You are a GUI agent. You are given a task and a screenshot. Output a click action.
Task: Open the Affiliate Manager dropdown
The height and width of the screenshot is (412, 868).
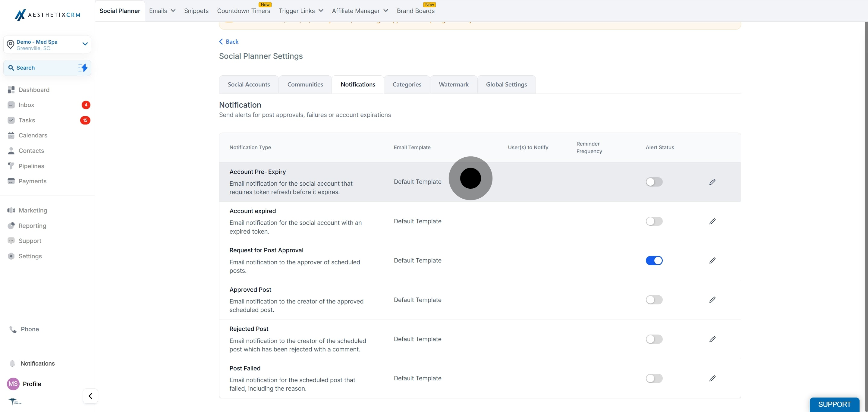(360, 11)
